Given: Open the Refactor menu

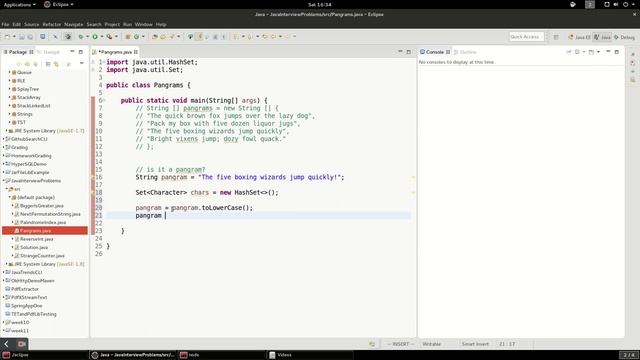Looking at the screenshot, I should click(52, 24).
